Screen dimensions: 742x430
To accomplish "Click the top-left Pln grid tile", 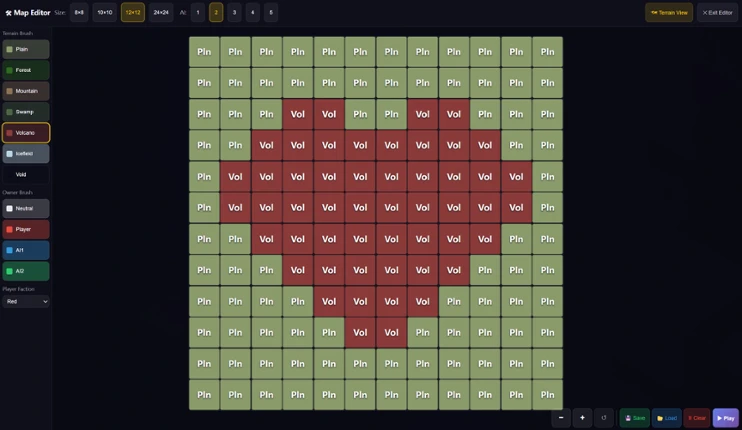I will coord(204,52).
